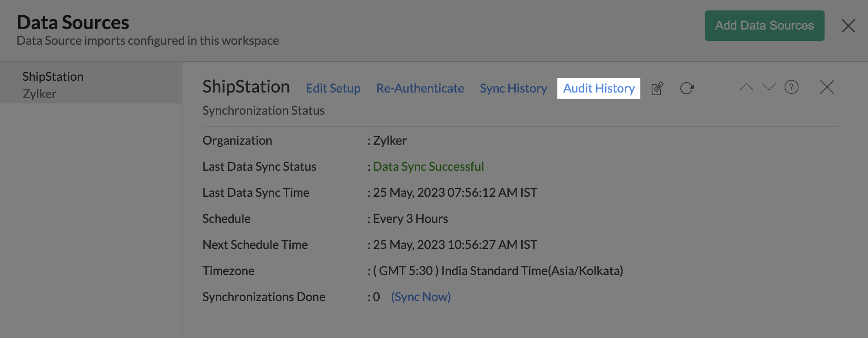Click the Last Data Sync Time value
Image resolution: width=868 pixels, height=338 pixels.
point(455,192)
